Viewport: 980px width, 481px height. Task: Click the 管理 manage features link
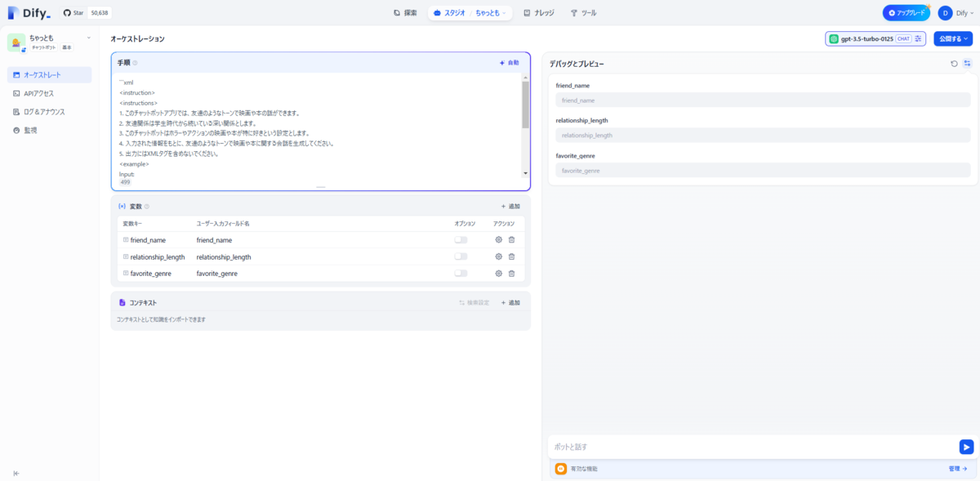957,469
